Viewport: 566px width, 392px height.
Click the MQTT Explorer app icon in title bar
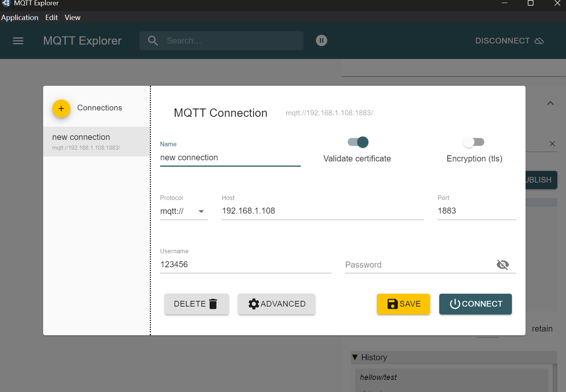point(6,3)
